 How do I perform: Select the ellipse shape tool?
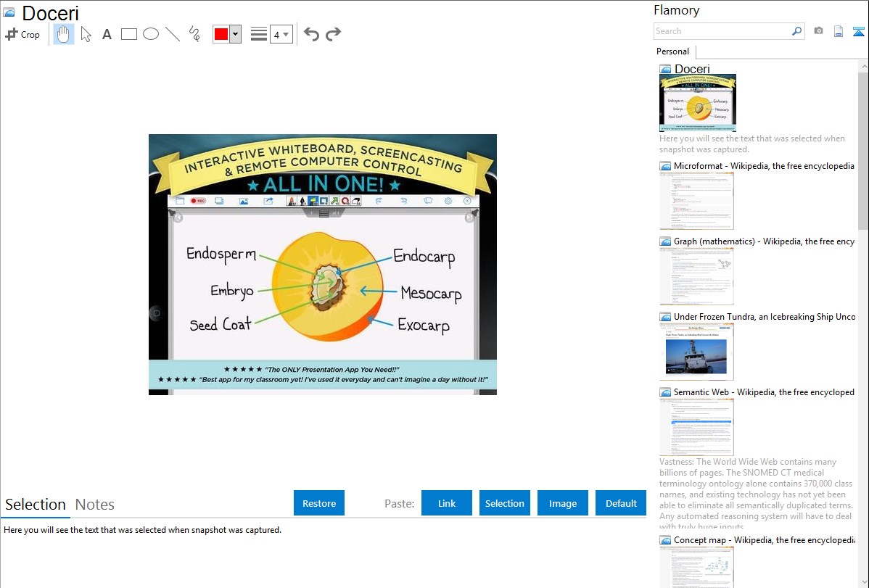click(151, 34)
